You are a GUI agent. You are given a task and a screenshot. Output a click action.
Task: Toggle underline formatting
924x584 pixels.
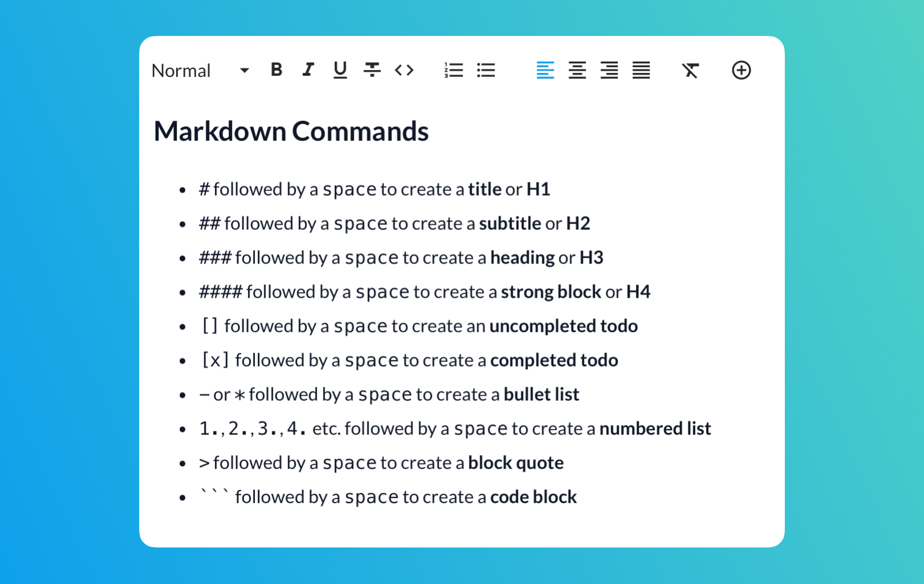(341, 70)
